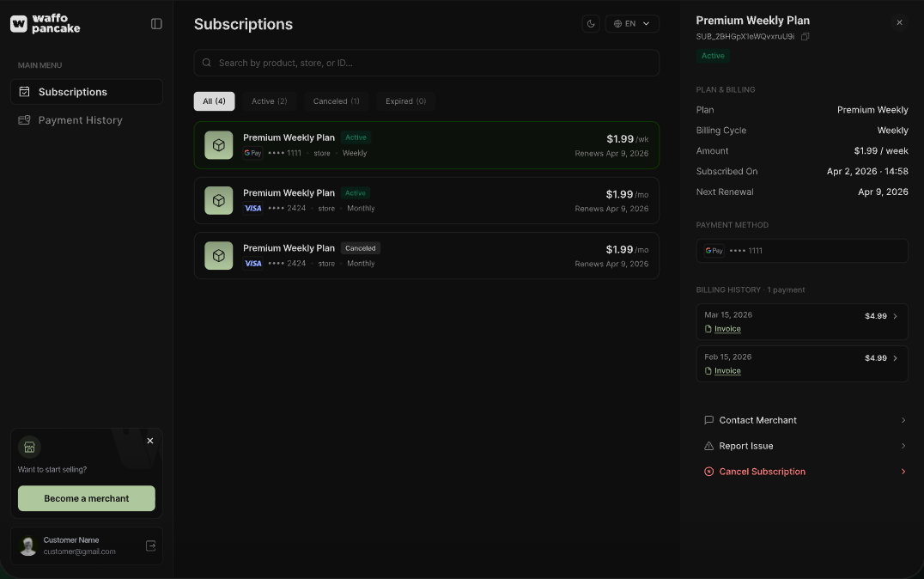Click Google Pay badge in weekly subscription row

tap(252, 153)
